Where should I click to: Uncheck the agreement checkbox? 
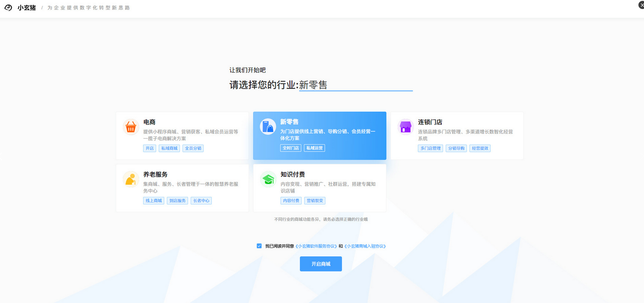tap(259, 245)
